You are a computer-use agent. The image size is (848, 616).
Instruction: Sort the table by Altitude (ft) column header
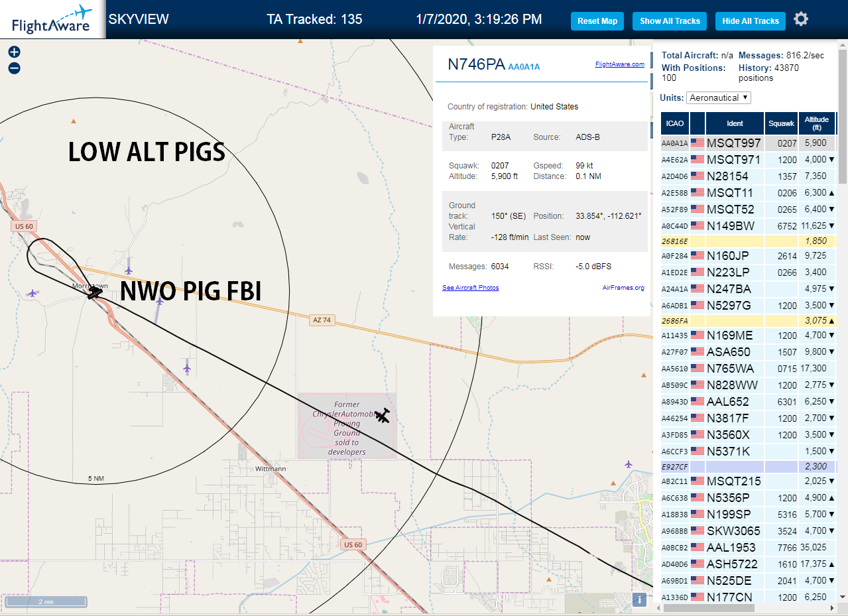(817, 123)
